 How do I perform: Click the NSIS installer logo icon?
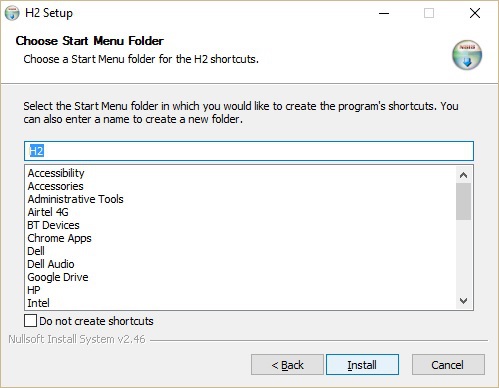point(467,55)
